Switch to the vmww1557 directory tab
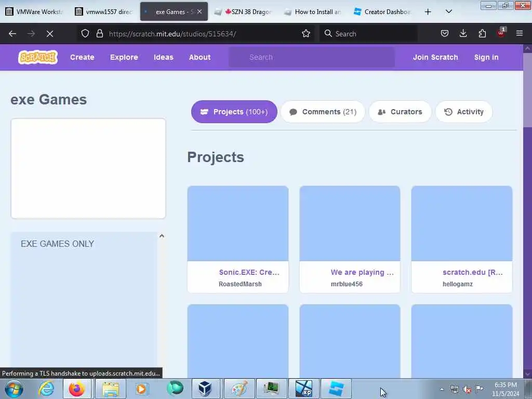Screen dimensions: 532x399 tap(104, 11)
